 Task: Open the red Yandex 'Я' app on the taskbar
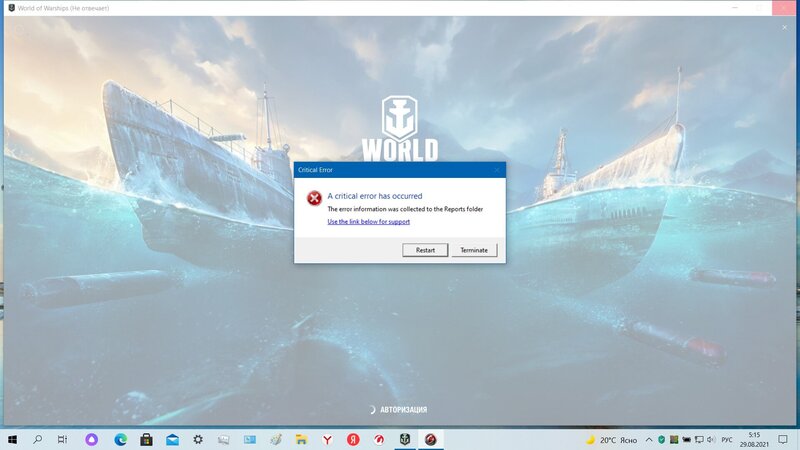353,439
